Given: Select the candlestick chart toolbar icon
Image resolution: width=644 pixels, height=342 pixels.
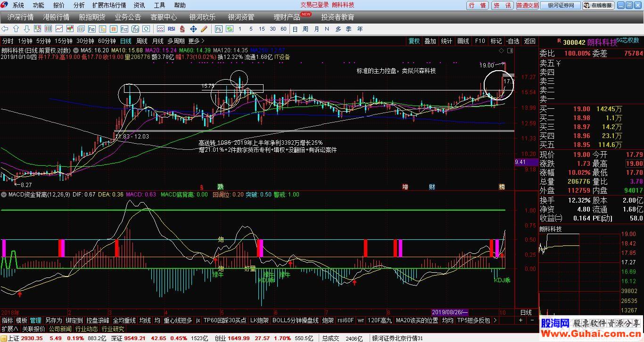Looking at the screenshot, I should pyautogui.click(x=70, y=29).
